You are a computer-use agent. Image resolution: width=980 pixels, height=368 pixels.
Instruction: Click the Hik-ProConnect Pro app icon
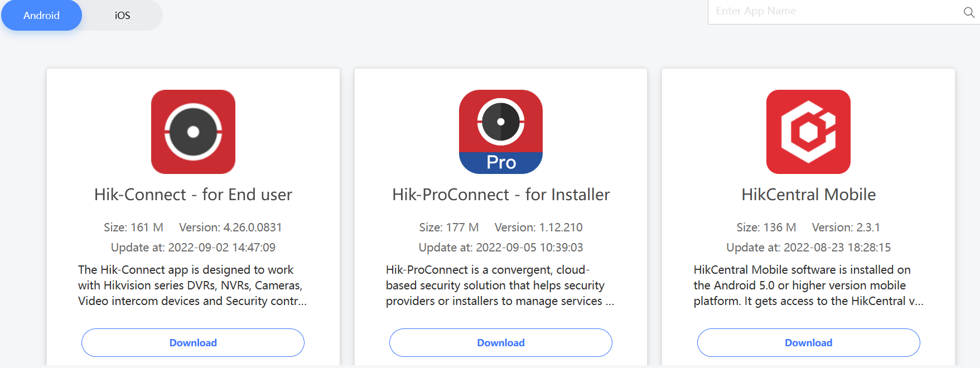click(500, 132)
